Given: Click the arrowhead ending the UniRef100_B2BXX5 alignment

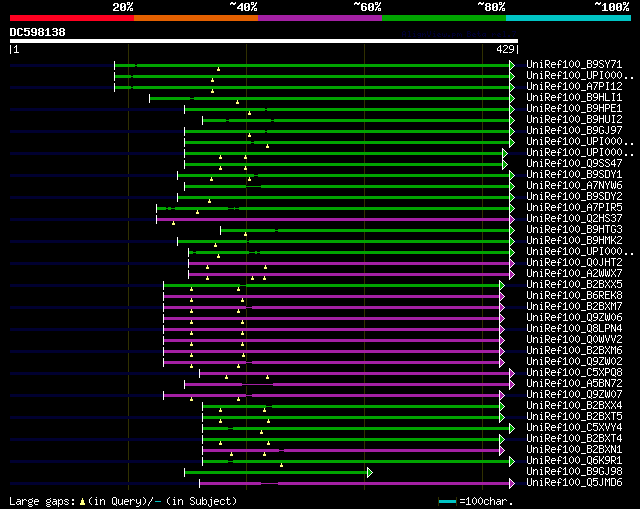Looking at the screenshot, I should click(502, 285).
